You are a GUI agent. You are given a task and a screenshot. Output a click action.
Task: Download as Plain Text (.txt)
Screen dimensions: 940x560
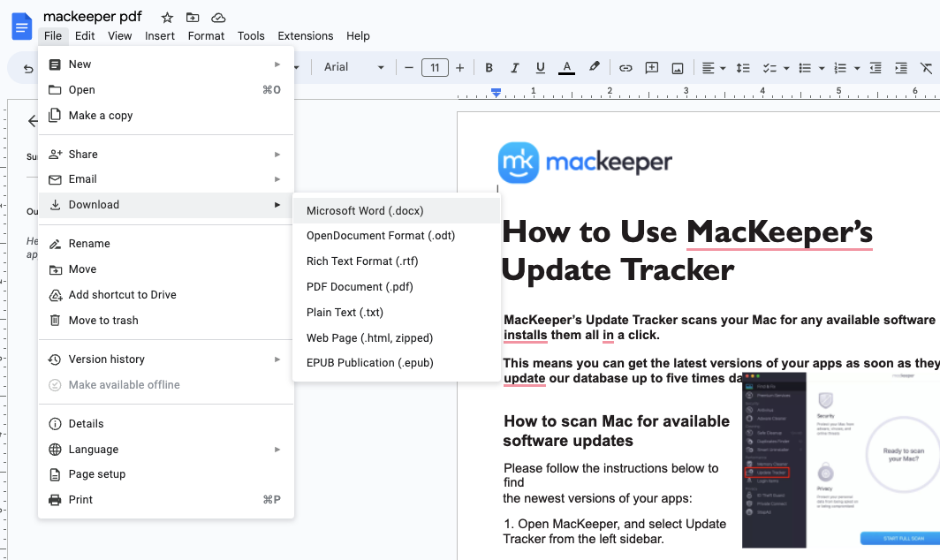click(397, 313)
